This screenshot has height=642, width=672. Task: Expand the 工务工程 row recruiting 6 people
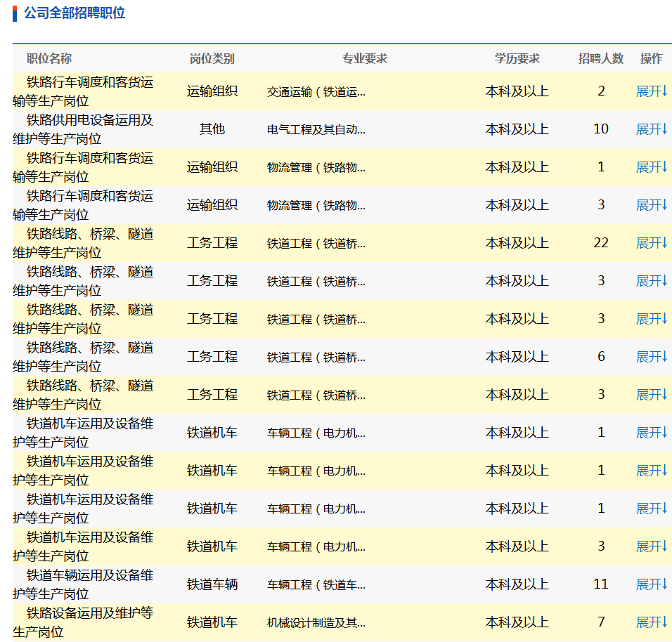coord(651,357)
